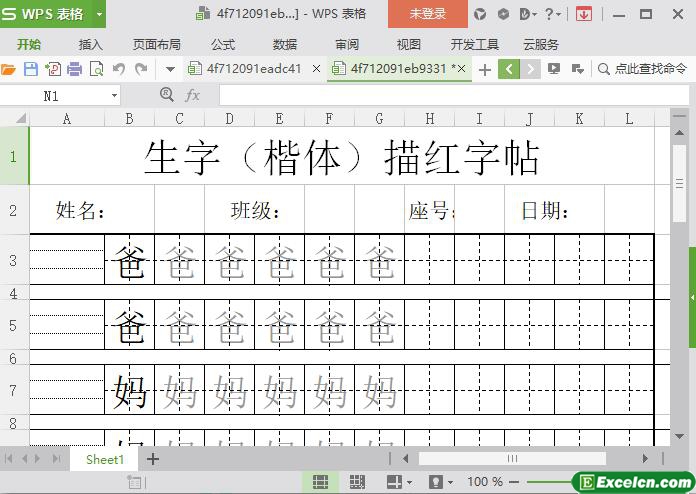This screenshot has width=696, height=494.
Task: Open the 视图 ribbon tab
Action: coord(409,44)
